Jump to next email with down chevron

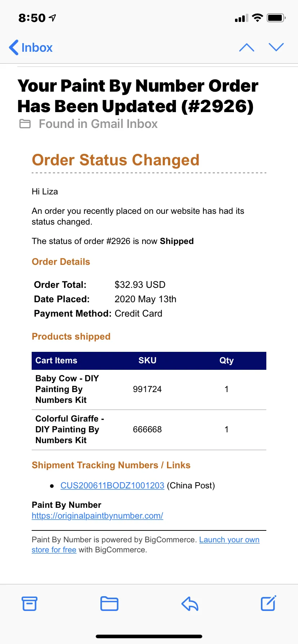click(x=276, y=47)
